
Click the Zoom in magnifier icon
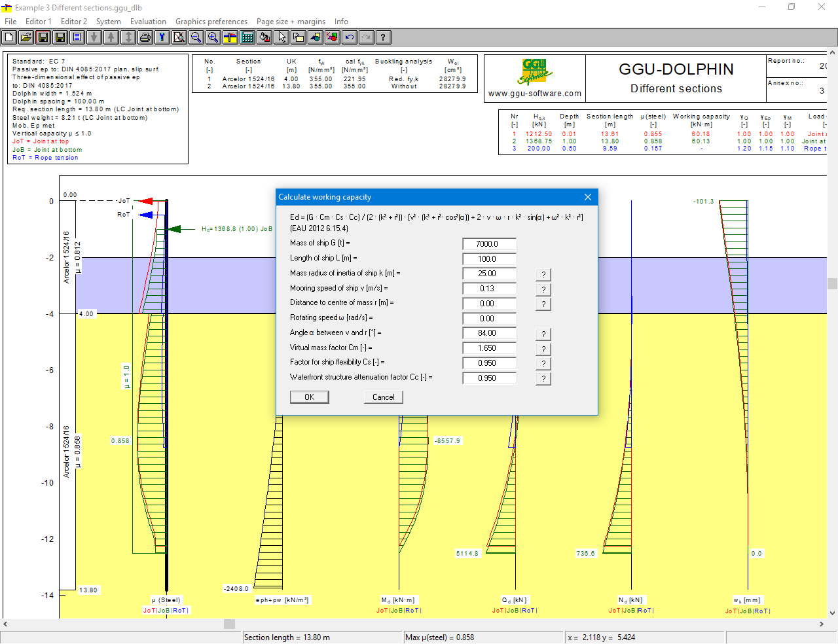click(213, 37)
